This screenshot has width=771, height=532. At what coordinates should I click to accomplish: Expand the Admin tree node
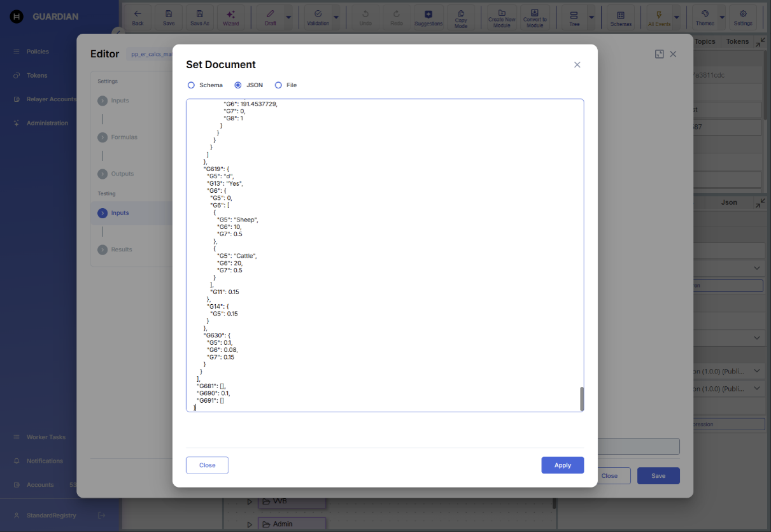[250, 524]
